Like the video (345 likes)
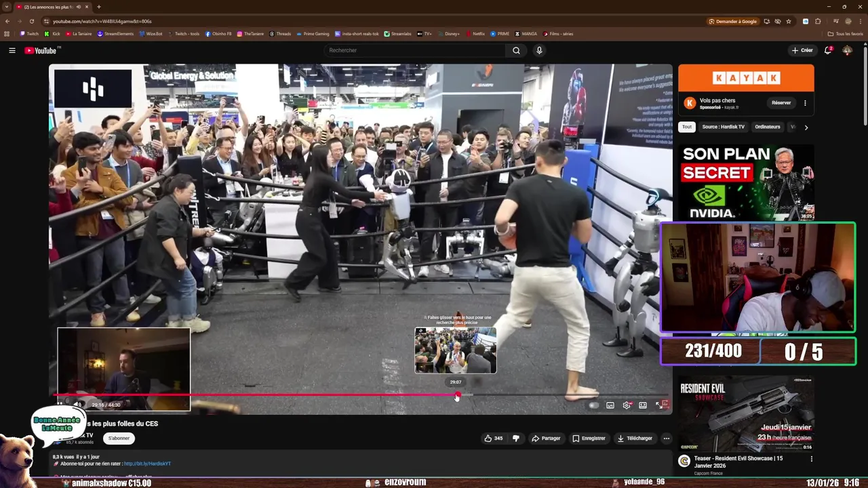 493,439
